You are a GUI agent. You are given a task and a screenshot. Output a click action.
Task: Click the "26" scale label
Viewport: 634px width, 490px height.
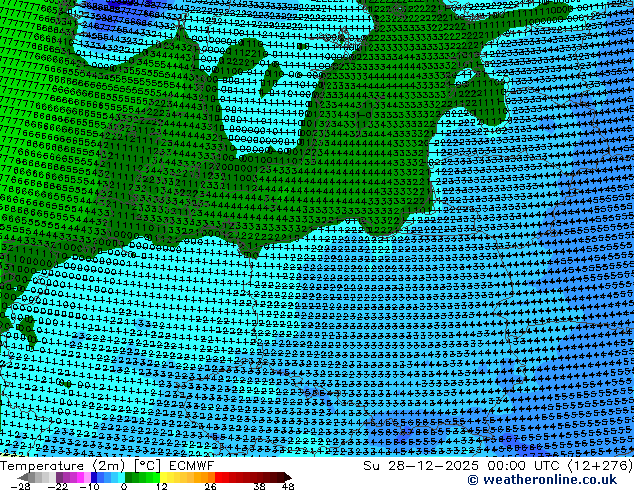(210, 486)
